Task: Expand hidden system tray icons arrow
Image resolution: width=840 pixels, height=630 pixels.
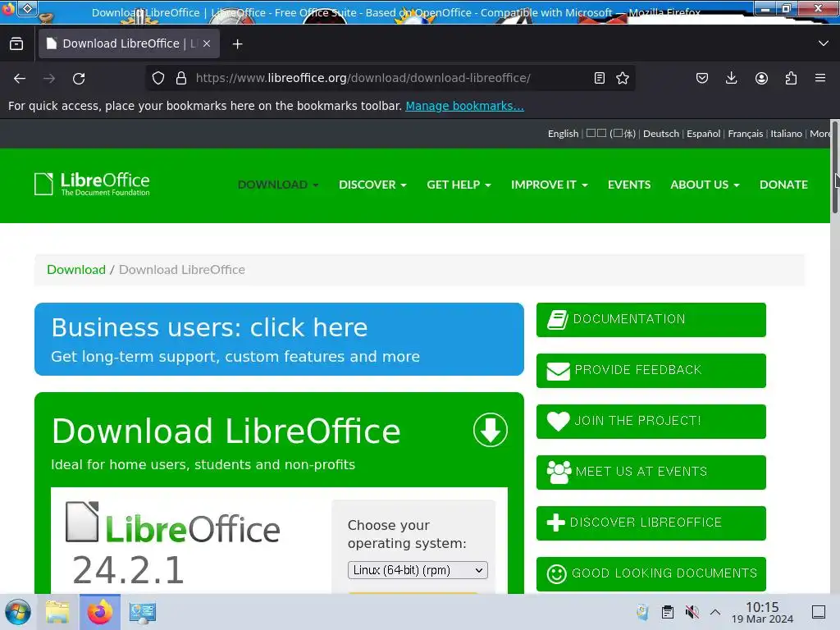Action: point(715,612)
